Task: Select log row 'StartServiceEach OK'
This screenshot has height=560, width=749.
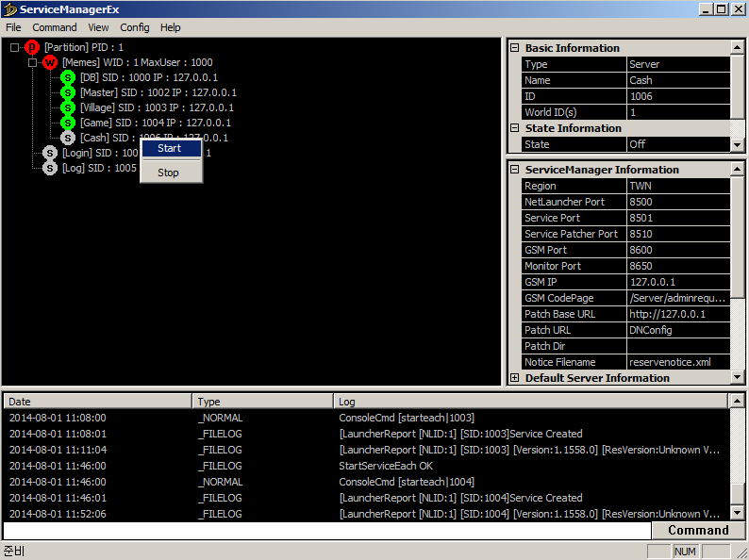Action: pyautogui.click(x=367, y=466)
